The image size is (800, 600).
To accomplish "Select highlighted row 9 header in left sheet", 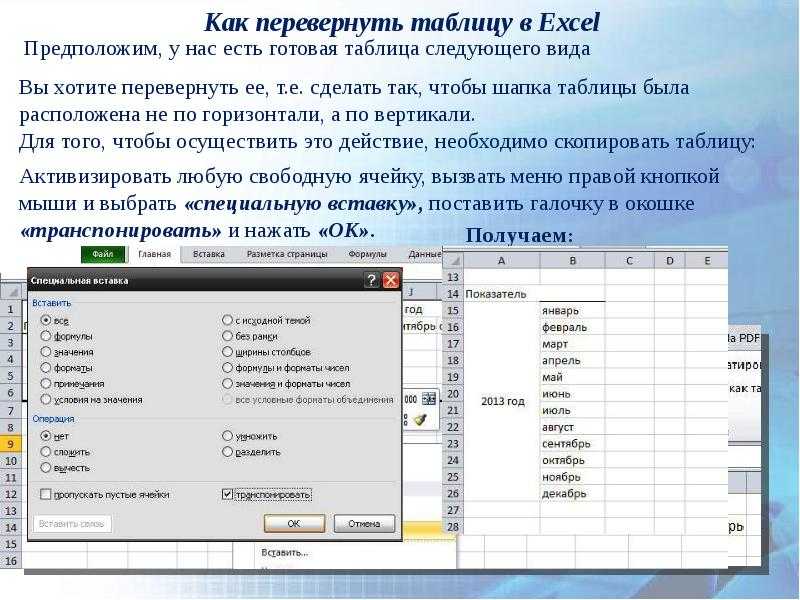I will [x=11, y=444].
